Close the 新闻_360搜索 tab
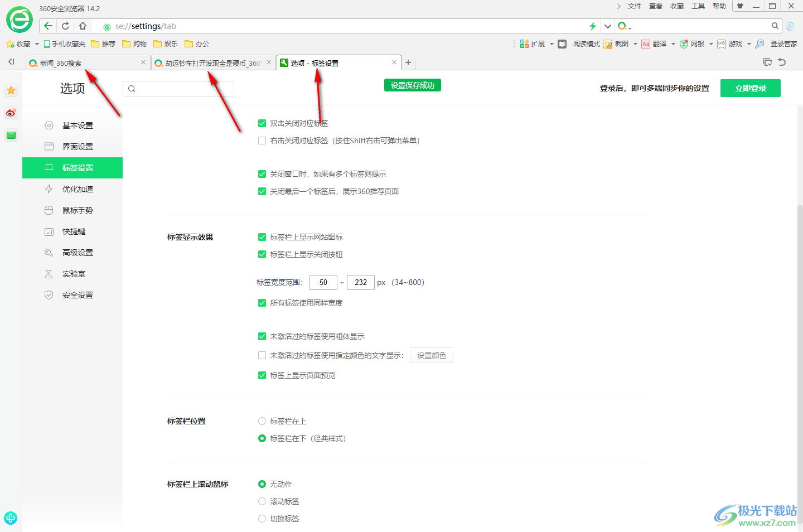 (x=143, y=62)
